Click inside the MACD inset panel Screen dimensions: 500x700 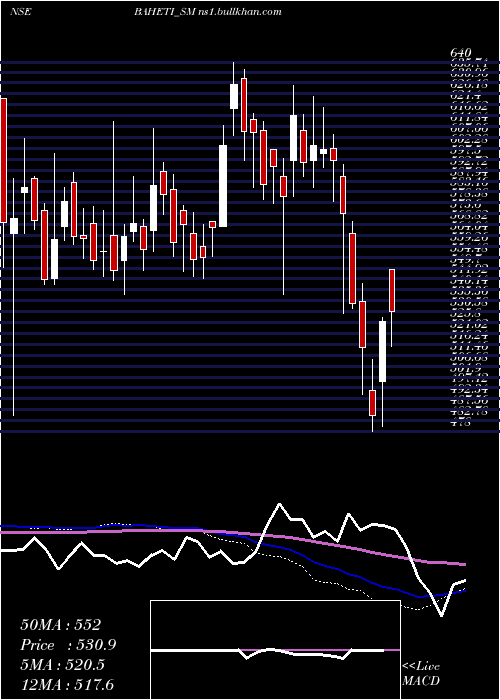tap(275, 650)
